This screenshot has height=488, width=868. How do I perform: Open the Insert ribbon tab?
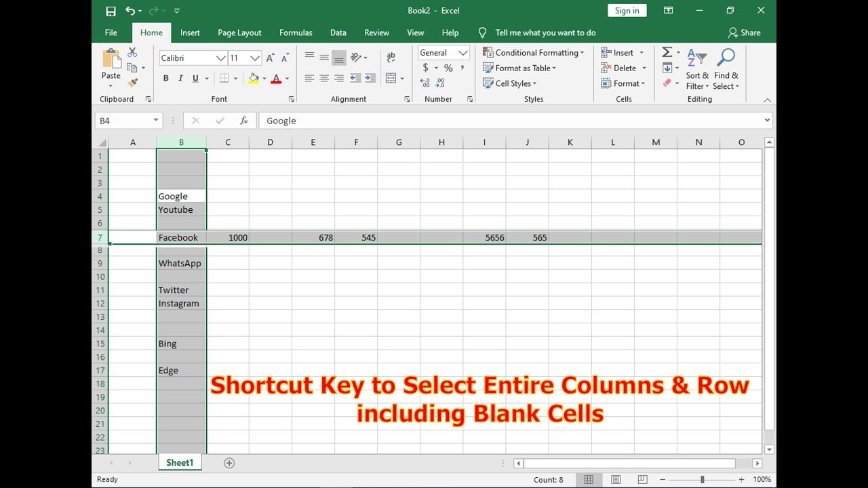(190, 33)
